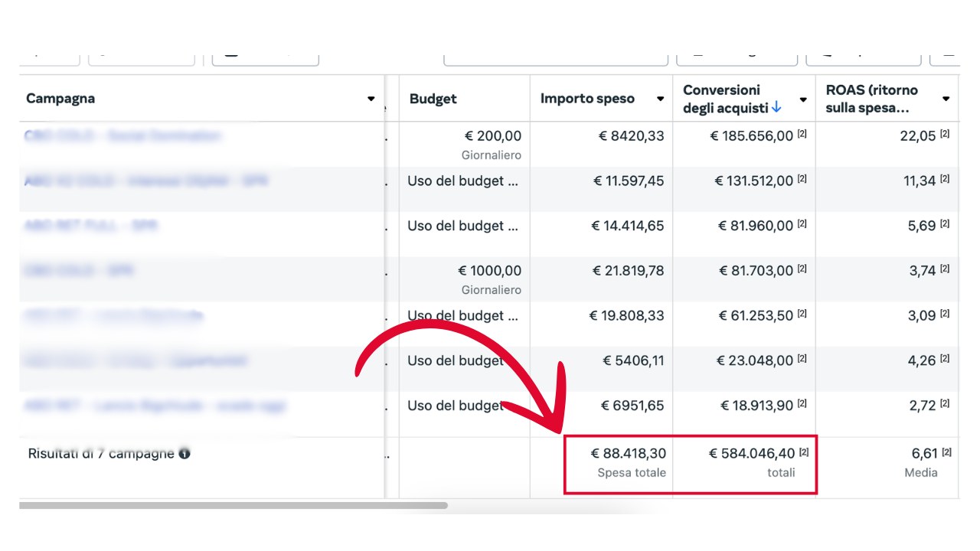Select the € 23.048,00 conversions cell
Screen dimensions: 980x551
point(755,360)
